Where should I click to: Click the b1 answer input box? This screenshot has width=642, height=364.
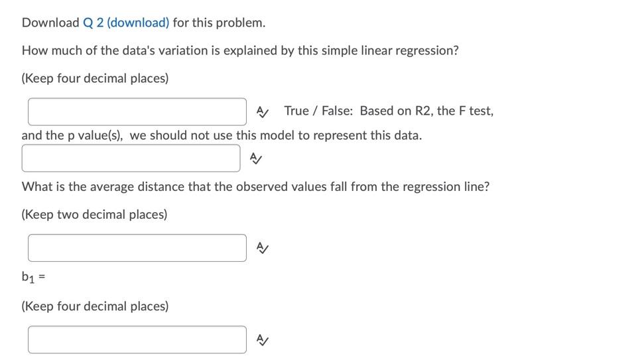137,339
